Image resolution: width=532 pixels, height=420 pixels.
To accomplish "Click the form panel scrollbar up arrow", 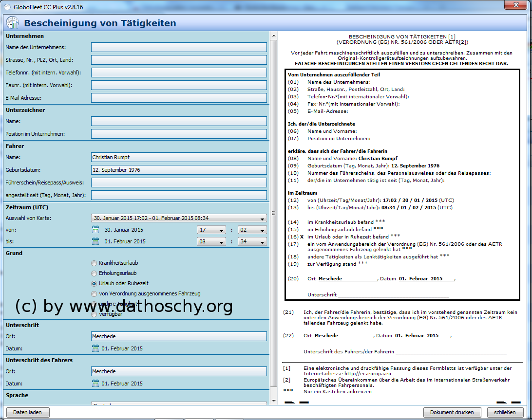I will 273,35.
